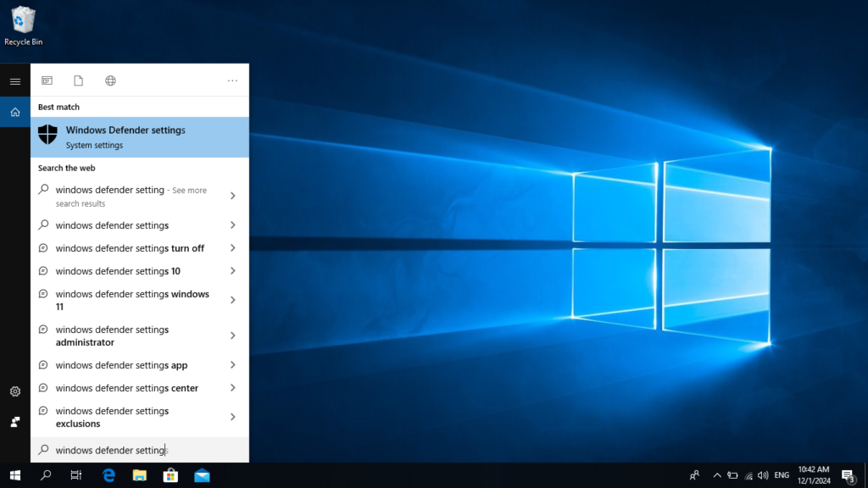The height and width of the screenshot is (488, 868).
Task: Click the feedback icon in search sidebar
Action: [14, 421]
